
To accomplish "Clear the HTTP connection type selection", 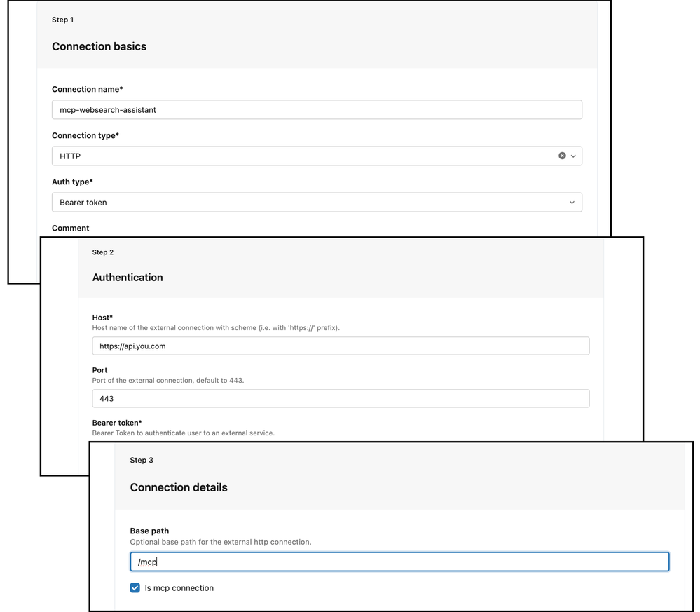I will 562,156.
